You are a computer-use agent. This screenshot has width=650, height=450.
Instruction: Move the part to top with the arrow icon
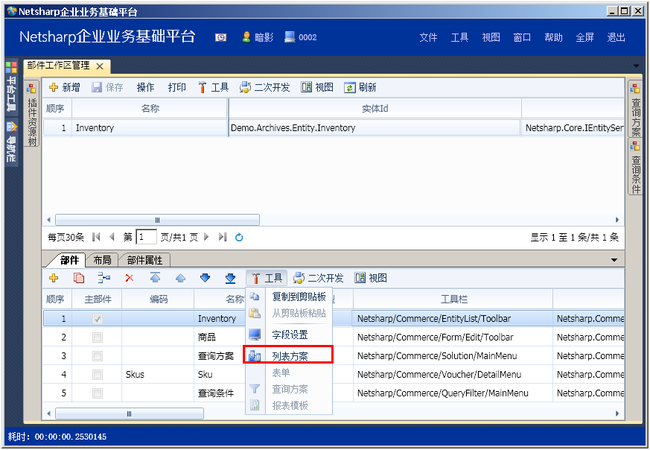click(155, 278)
